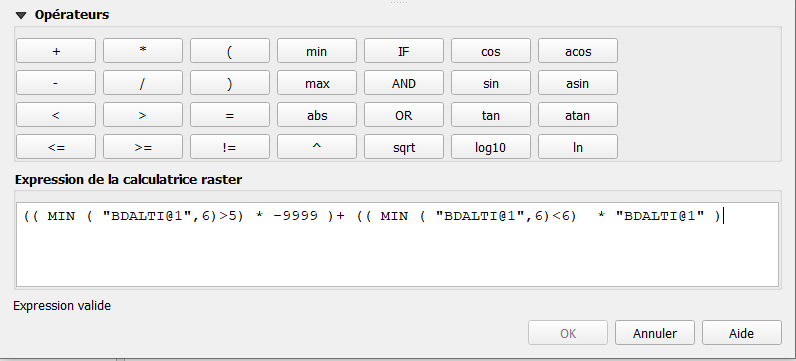Open help with the Aide button

coord(742,333)
